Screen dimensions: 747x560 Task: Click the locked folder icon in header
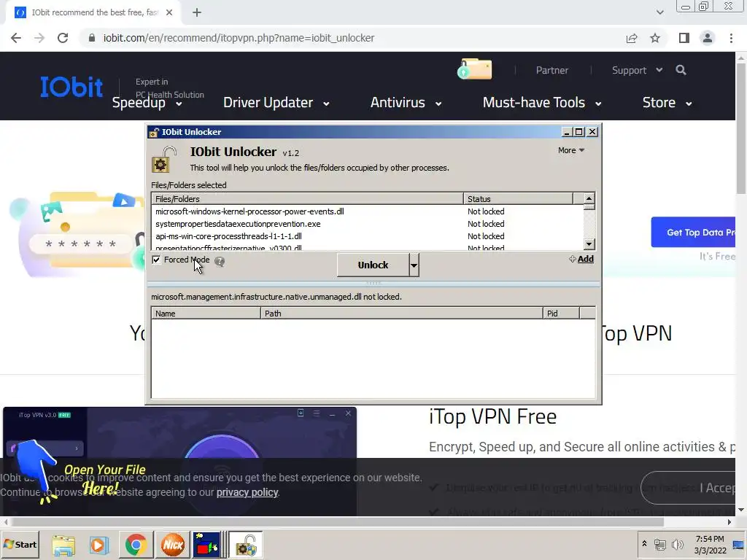[x=474, y=69]
